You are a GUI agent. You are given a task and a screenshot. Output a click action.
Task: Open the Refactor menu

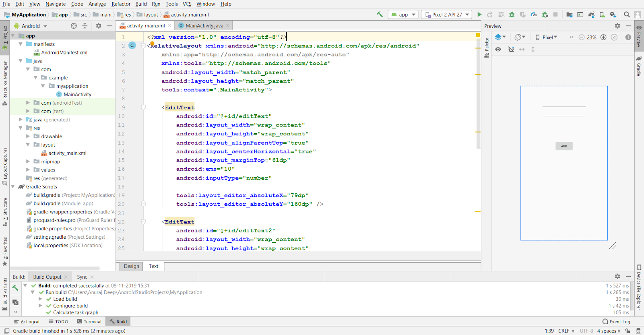(x=121, y=4)
